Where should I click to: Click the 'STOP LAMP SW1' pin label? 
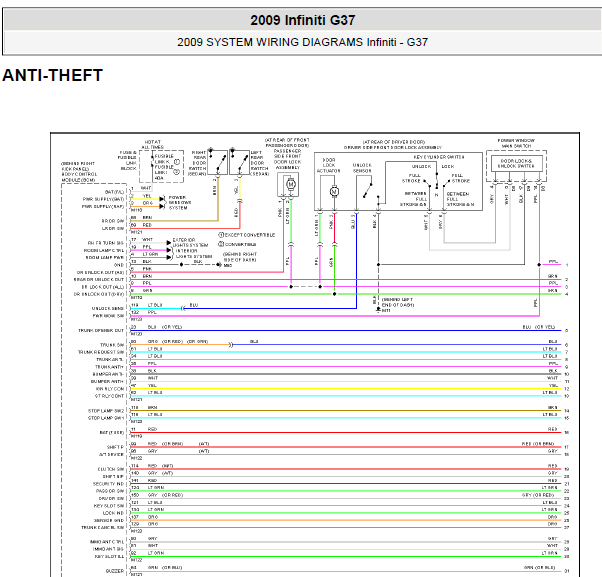106,418
